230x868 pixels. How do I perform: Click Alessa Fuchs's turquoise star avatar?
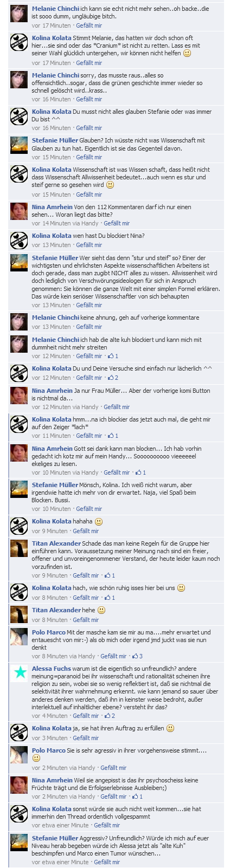[x=19, y=673]
